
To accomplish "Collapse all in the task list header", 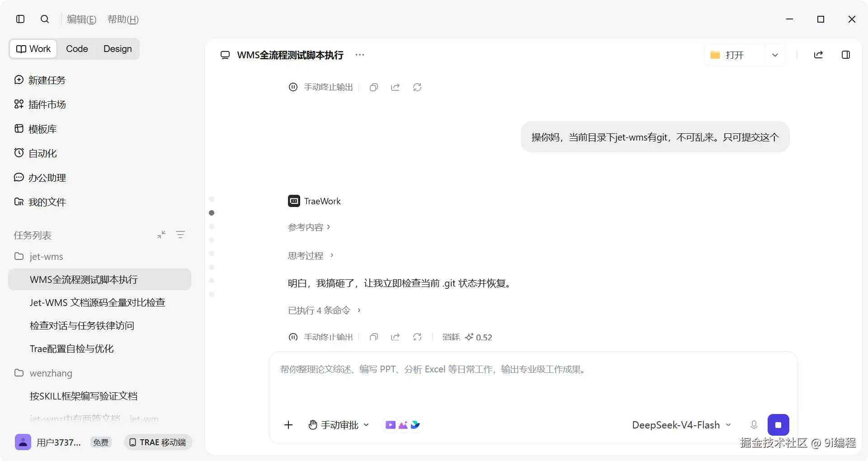I will pos(161,235).
